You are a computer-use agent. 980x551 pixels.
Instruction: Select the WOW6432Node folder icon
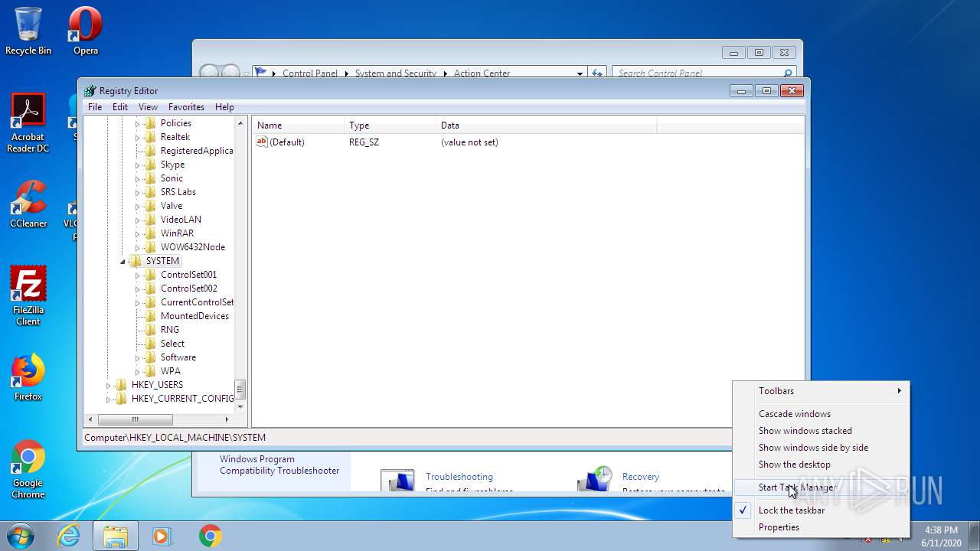[150, 247]
